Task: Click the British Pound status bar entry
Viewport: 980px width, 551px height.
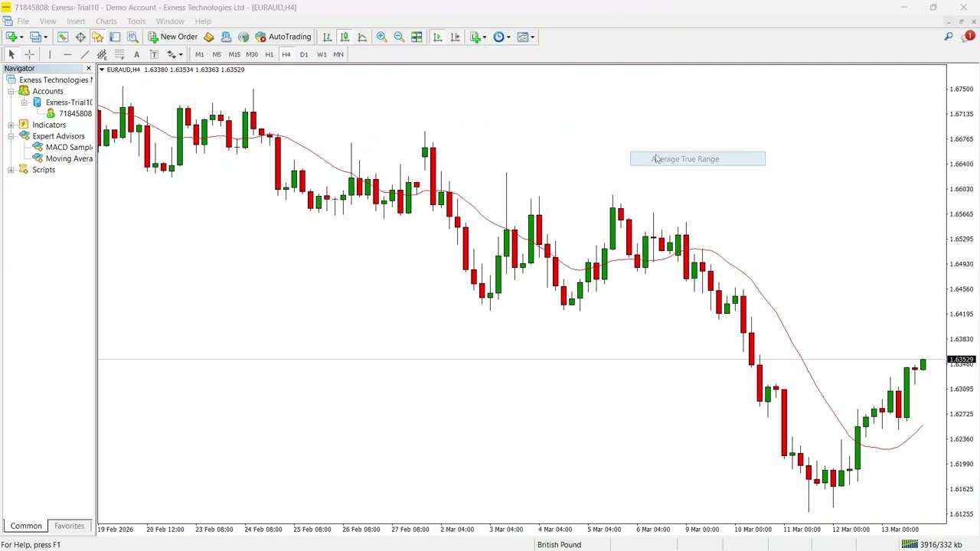Action: click(x=559, y=545)
